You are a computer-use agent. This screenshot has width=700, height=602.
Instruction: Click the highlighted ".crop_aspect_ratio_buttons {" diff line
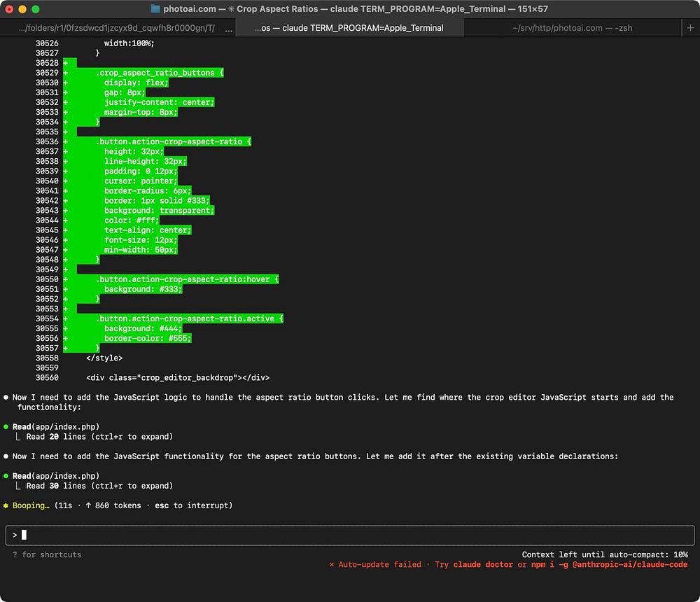click(x=160, y=73)
